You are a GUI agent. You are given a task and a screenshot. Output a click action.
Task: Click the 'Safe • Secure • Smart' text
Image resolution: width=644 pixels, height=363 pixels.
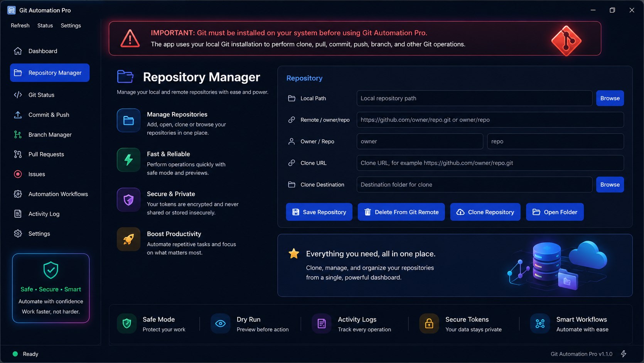pos(51,289)
